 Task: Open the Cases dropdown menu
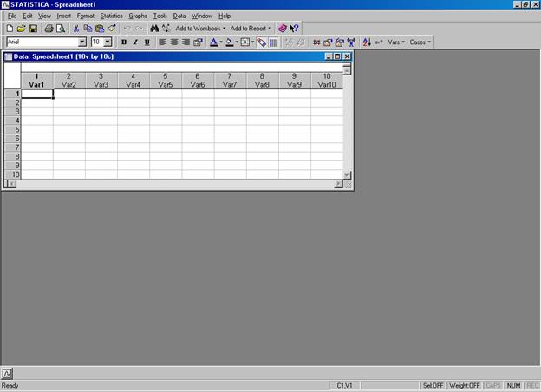point(420,42)
